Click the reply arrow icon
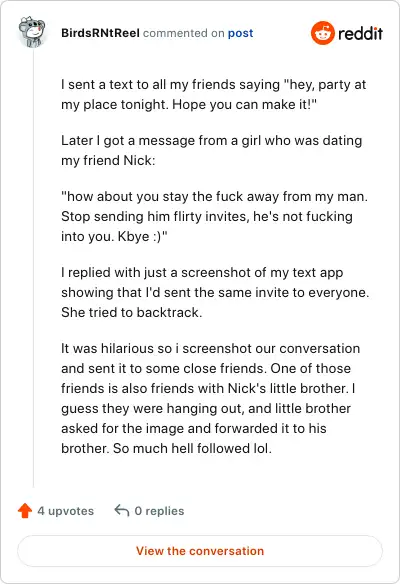Viewport: 400px width, 584px height. point(122,510)
